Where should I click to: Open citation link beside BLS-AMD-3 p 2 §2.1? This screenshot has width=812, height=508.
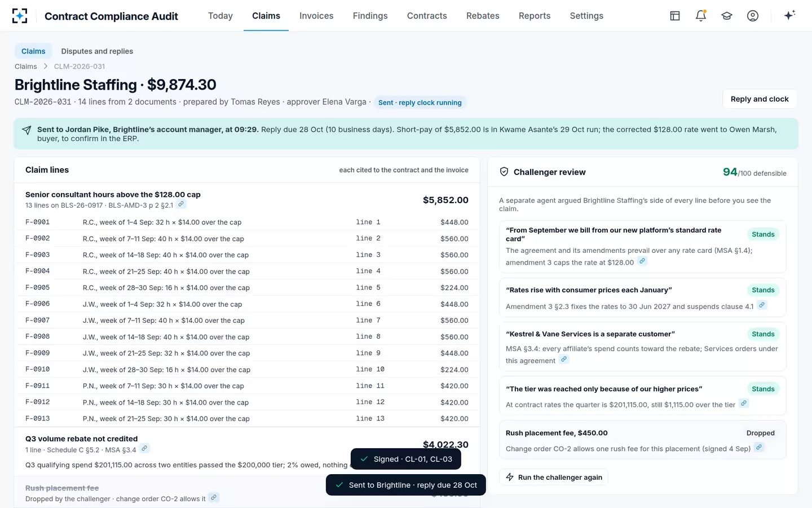(x=180, y=204)
